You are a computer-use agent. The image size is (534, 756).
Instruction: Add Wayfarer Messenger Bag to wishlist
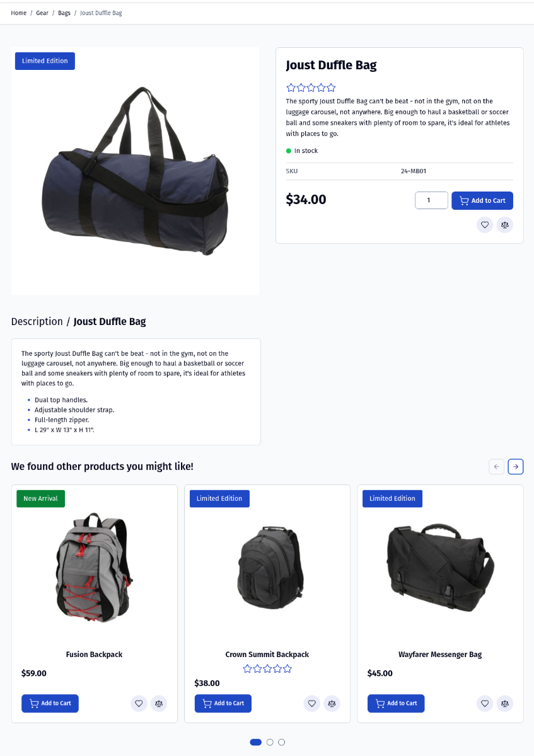coord(485,704)
